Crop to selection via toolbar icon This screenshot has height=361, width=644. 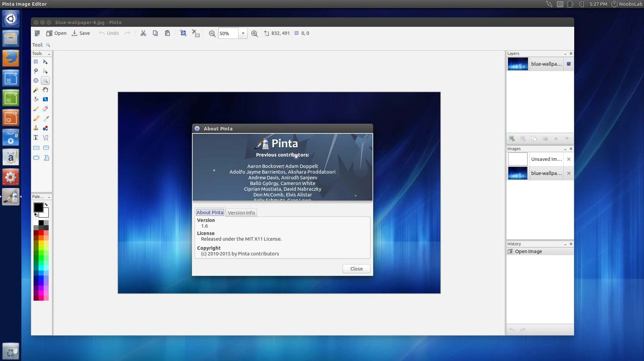[183, 33]
